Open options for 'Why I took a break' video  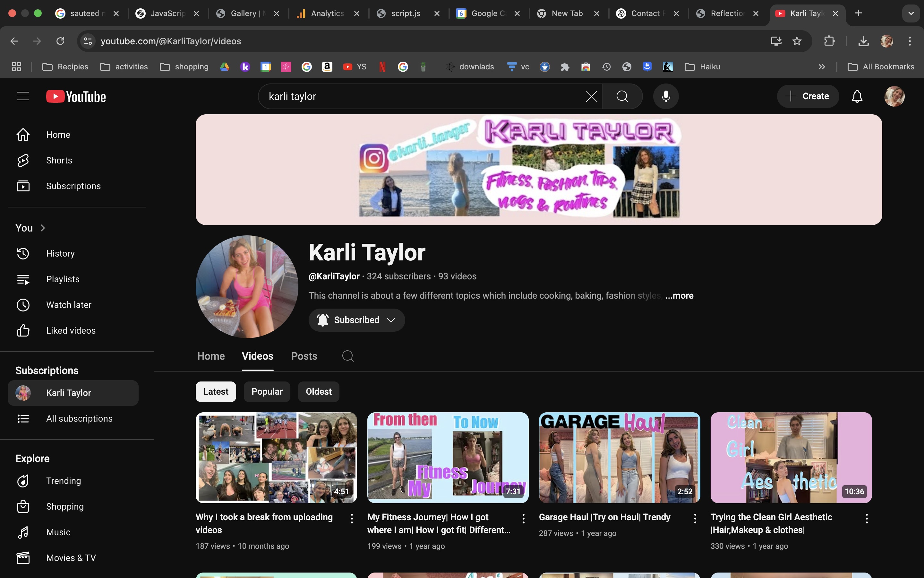pos(352,518)
